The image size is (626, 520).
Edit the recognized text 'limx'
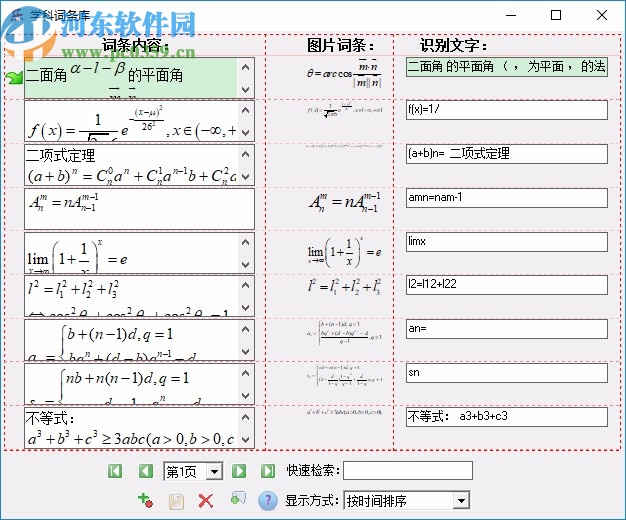[507, 242]
